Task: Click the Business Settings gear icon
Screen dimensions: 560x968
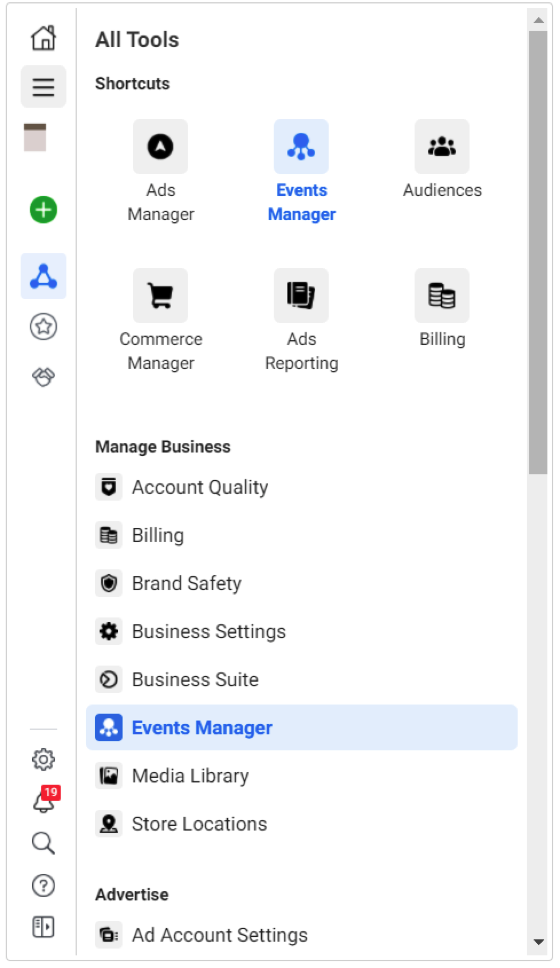Action: coord(109,631)
